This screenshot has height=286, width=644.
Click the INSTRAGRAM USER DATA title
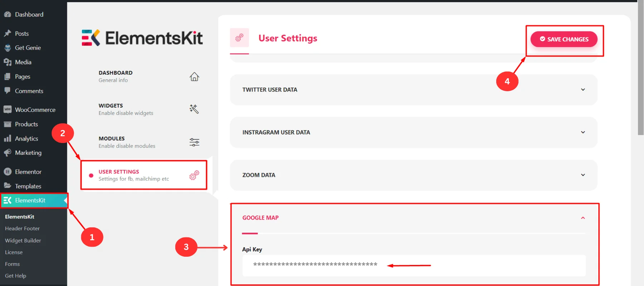(276, 132)
